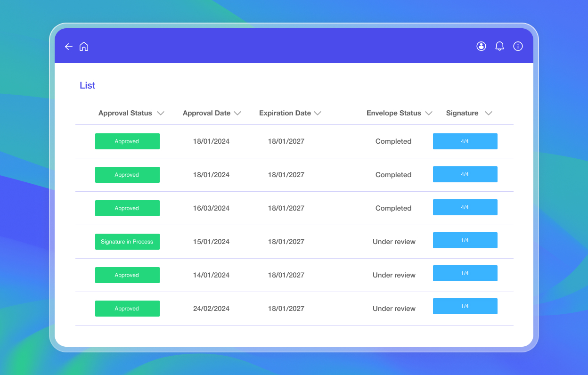Click Completed status in the 16/03/2024 row

point(393,208)
